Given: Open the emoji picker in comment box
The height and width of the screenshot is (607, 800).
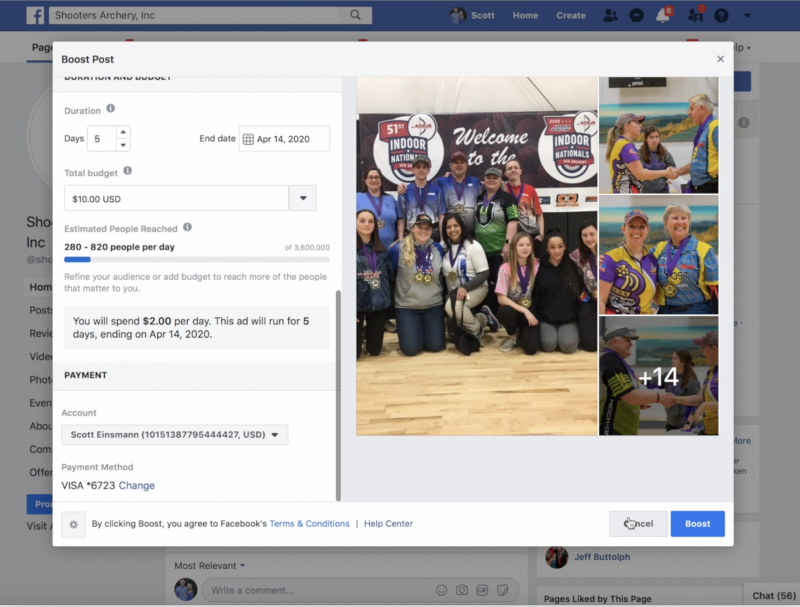Looking at the screenshot, I should click(x=442, y=590).
